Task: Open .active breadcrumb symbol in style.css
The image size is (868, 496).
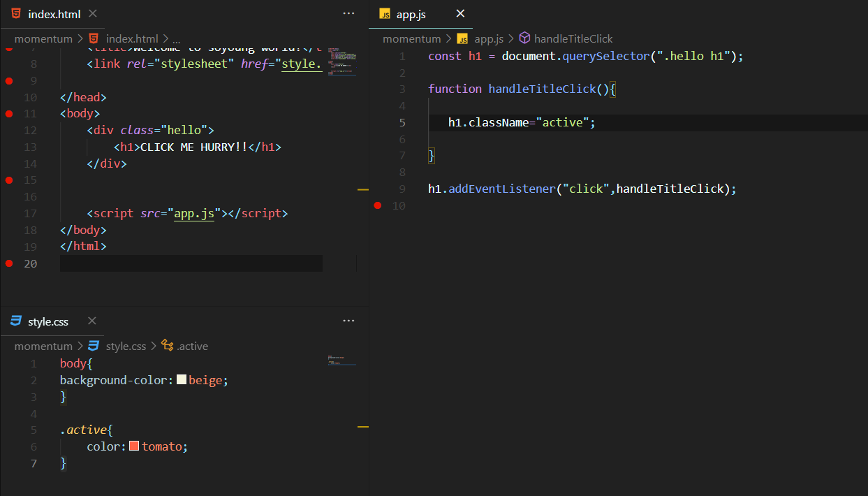Action: click(192, 346)
